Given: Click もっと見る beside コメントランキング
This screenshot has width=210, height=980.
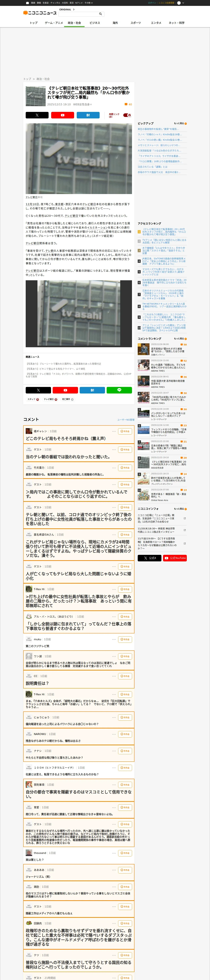Looking at the screenshot, I should (180, 338).
